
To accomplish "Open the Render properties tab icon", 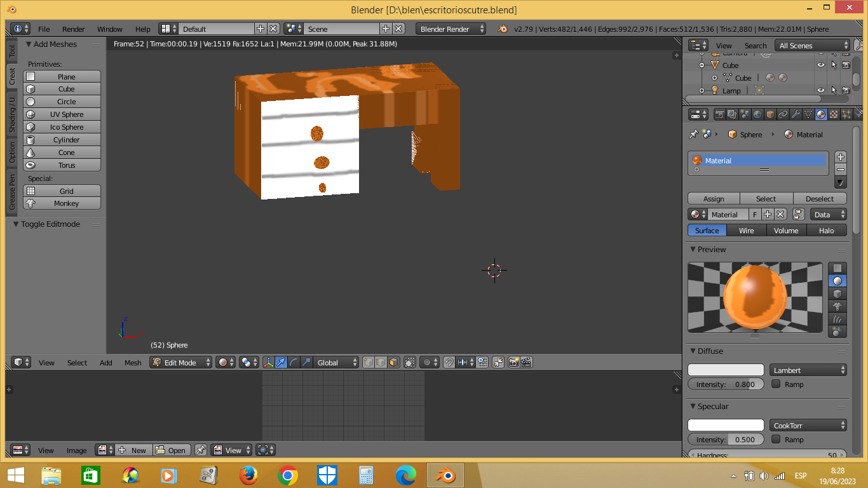I will tap(720, 114).
